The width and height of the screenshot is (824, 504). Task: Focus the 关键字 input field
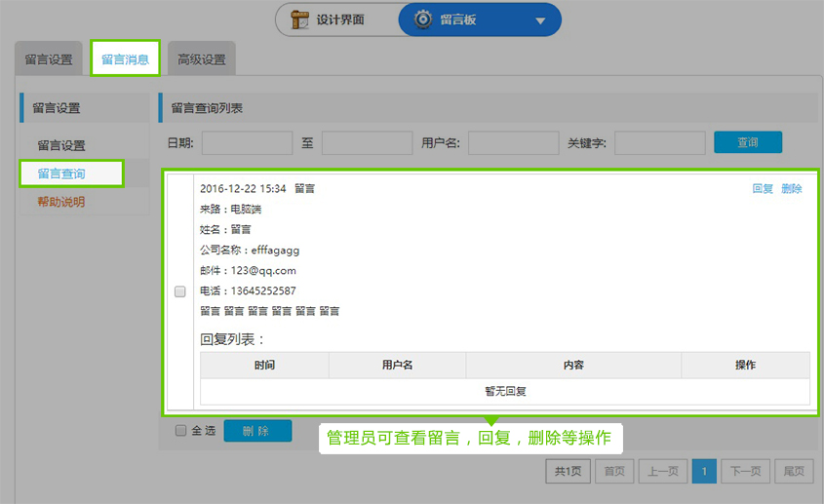tap(660, 143)
